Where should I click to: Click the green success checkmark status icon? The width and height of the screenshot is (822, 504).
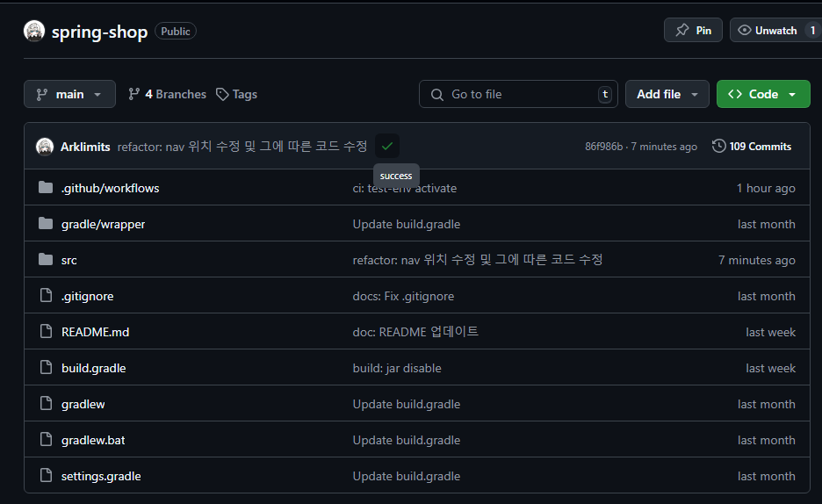click(x=387, y=146)
